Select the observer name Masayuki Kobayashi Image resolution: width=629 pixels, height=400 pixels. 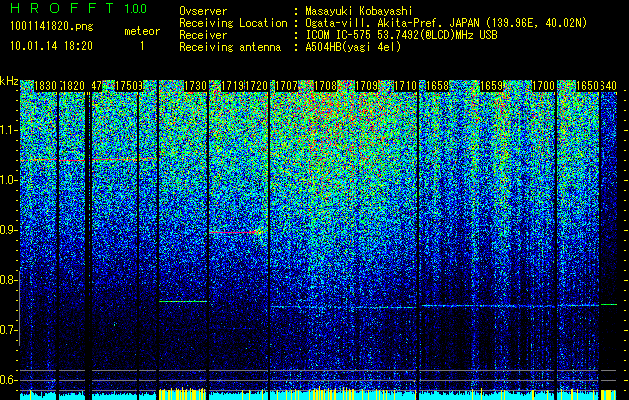(359, 11)
